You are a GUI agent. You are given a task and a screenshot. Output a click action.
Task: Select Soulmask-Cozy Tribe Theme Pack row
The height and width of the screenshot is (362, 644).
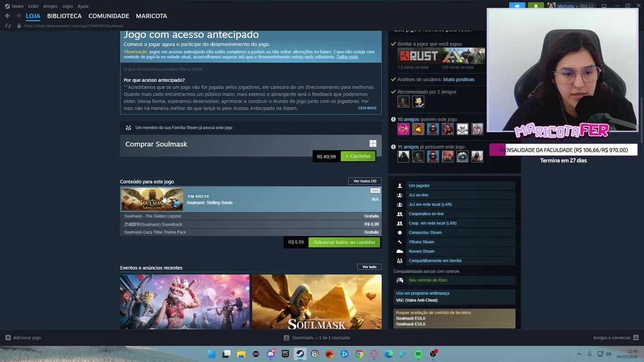click(x=251, y=232)
